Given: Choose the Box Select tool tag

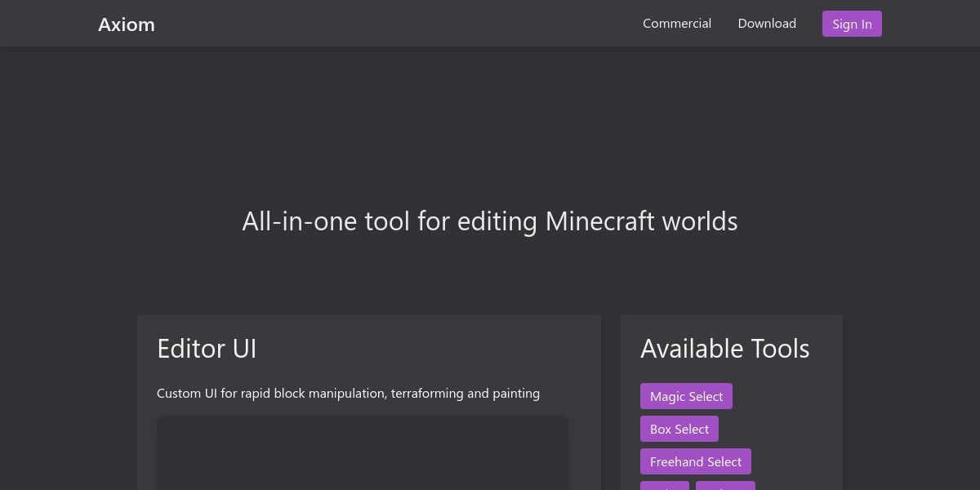Looking at the screenshot, I should (679, 429).
